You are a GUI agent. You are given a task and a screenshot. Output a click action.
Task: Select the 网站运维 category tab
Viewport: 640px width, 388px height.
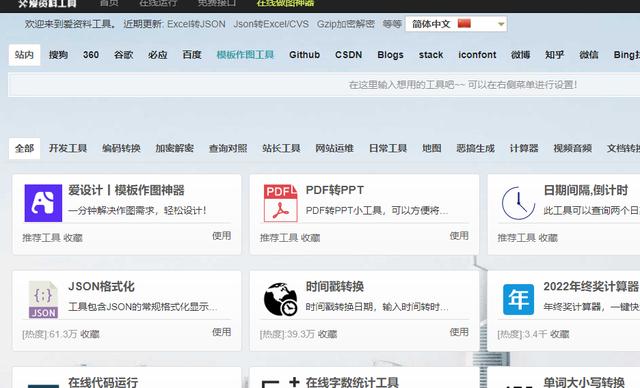point(334,148)
